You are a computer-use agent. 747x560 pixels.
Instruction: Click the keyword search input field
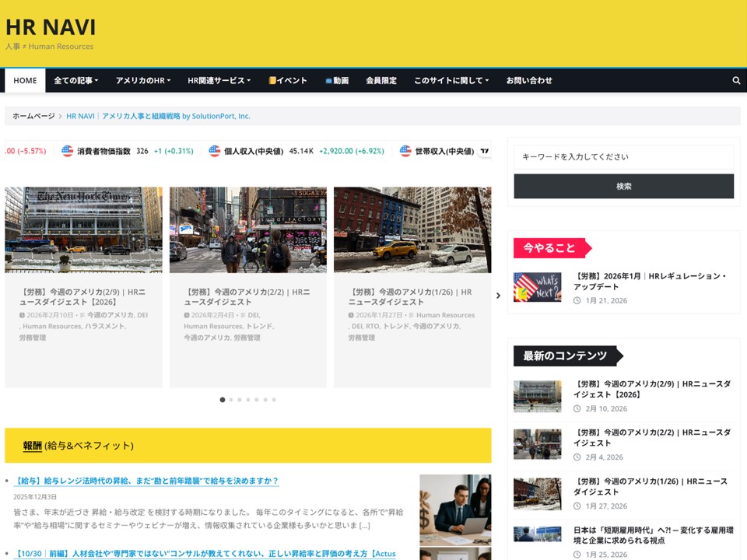[623, 156]
